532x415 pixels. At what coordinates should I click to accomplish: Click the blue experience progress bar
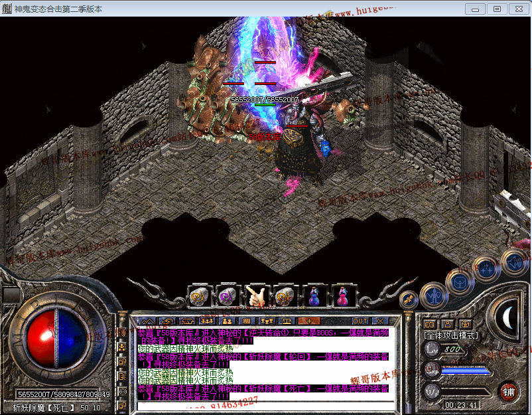click(x=466, y=371)
